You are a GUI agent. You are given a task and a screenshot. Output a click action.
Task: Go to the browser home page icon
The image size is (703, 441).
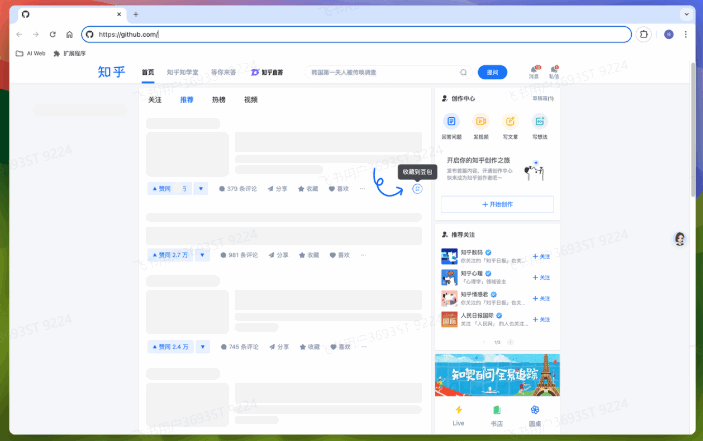click(69, 35)
